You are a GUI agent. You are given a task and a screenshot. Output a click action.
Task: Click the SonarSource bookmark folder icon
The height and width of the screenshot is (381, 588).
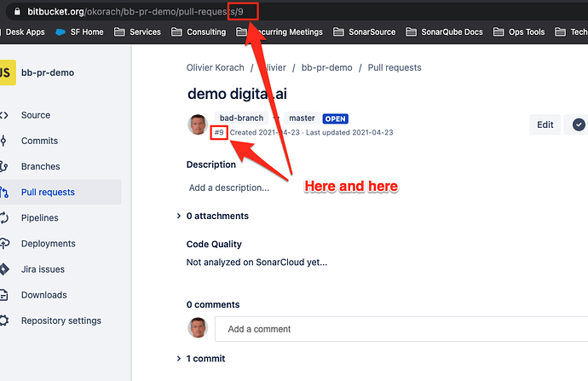(338, 32)
